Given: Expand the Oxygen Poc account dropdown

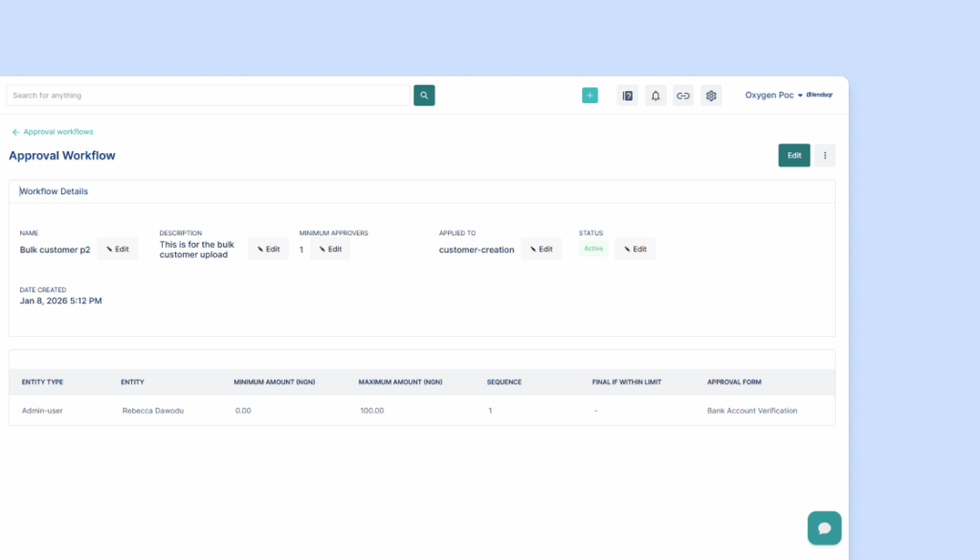Looking at the screenshot, I should [773, 95].
